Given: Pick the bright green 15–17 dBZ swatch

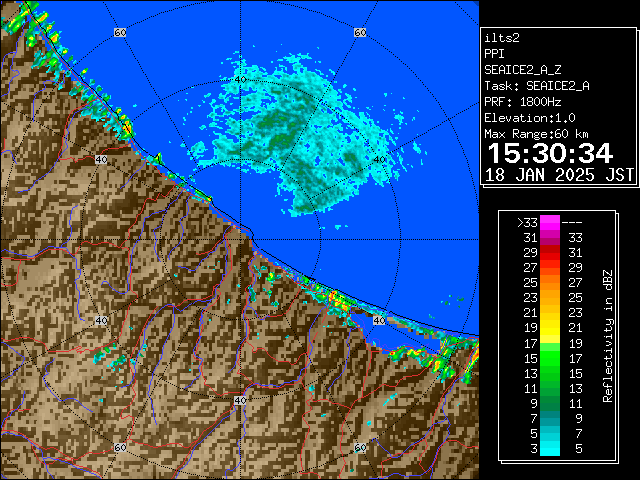Looking at the screenshot, I should [550, 358].
